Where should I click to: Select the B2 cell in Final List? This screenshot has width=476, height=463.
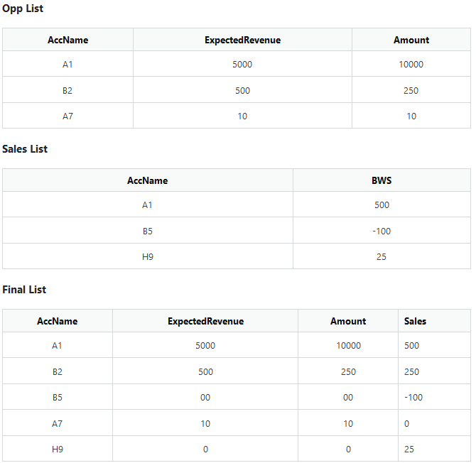coord(58,371)
